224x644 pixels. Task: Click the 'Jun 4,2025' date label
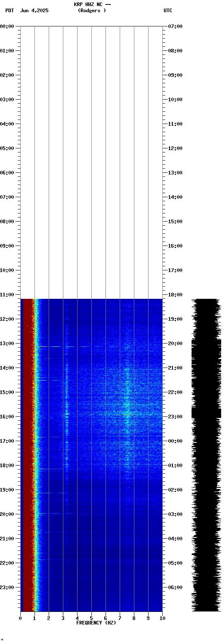point(34,11)
